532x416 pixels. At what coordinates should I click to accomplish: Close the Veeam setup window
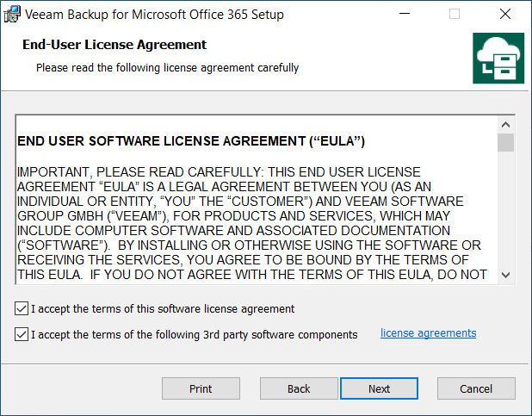pyautogui.click(x=504, y=15)
